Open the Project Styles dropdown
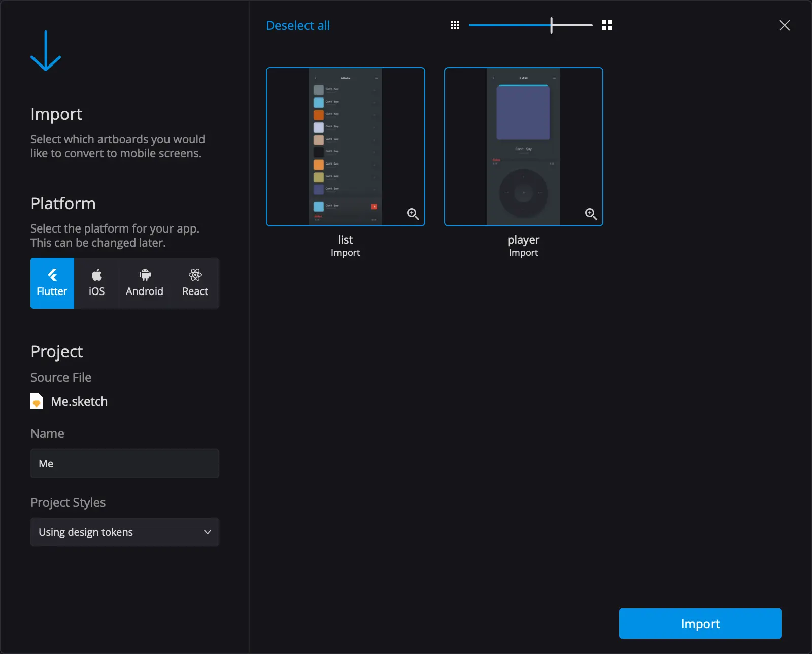 click(125, 532)
